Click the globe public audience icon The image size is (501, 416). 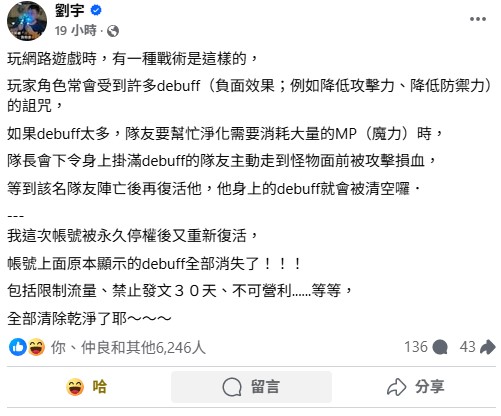pyautogui.click(x=113, y=31)
